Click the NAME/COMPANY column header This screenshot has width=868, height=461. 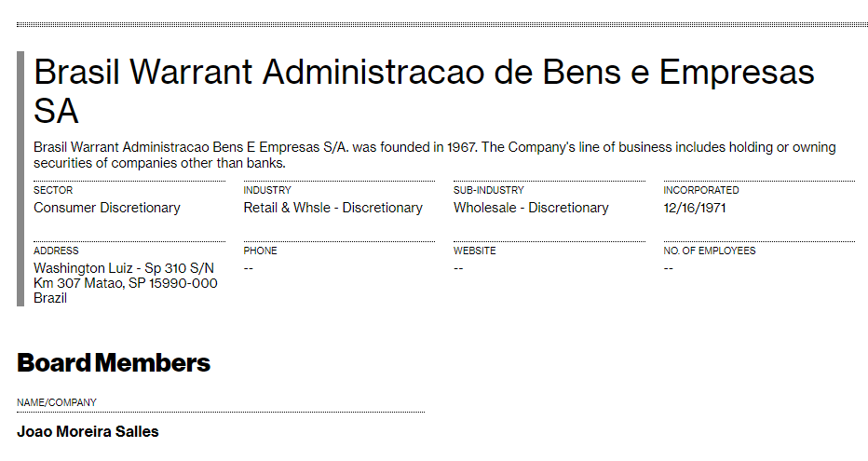click(x=57, y=402)
